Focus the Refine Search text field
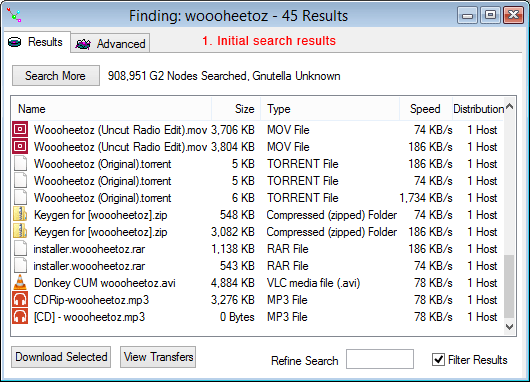 point(380,359)
